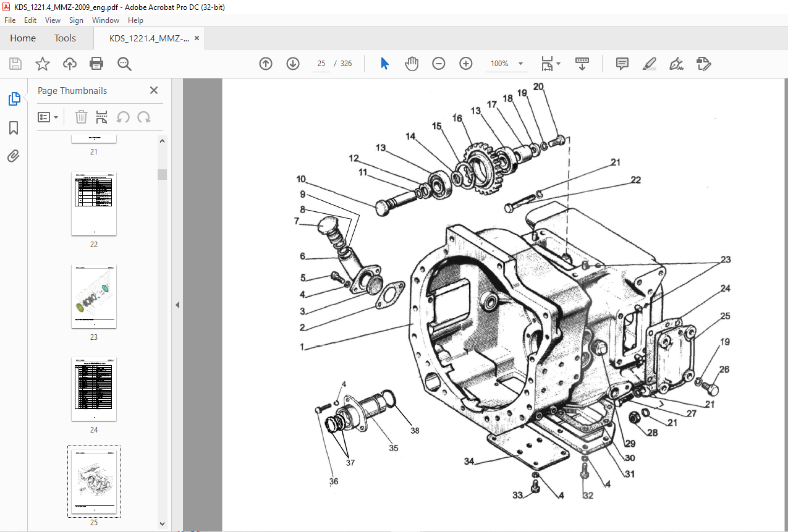Add a bookmark with the star icon
The image size is (788, 532).
(x=42, y=64)
